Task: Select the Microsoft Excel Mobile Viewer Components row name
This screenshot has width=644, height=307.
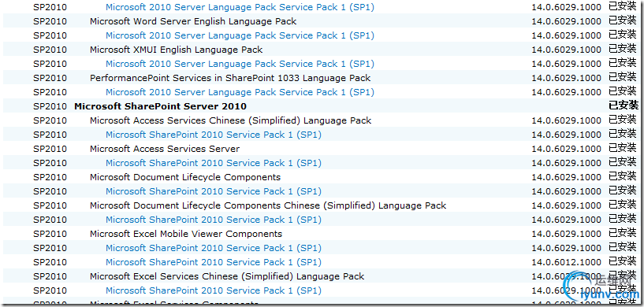Action: click(x=186, y=234)
